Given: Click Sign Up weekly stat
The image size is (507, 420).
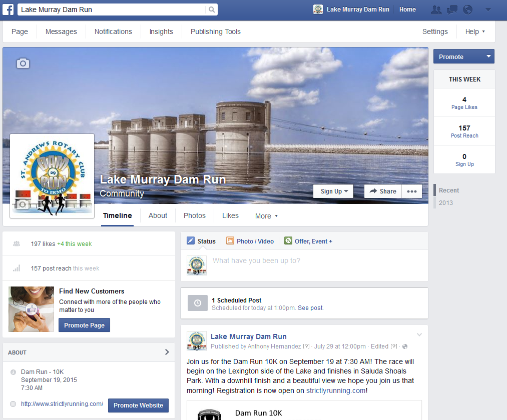Looking at the screenshot, I should pyautogui.click(x=464, y=159).
